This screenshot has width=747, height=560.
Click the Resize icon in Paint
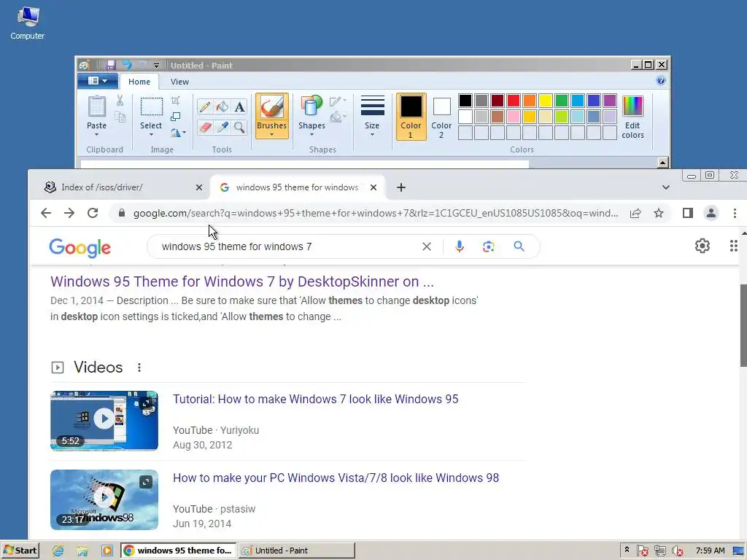[x=175, y=116]
